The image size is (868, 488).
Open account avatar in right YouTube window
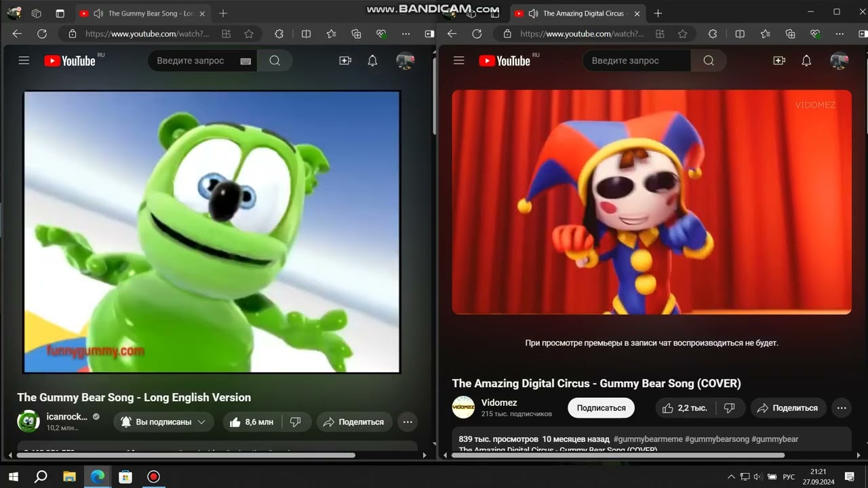point(840,60)
